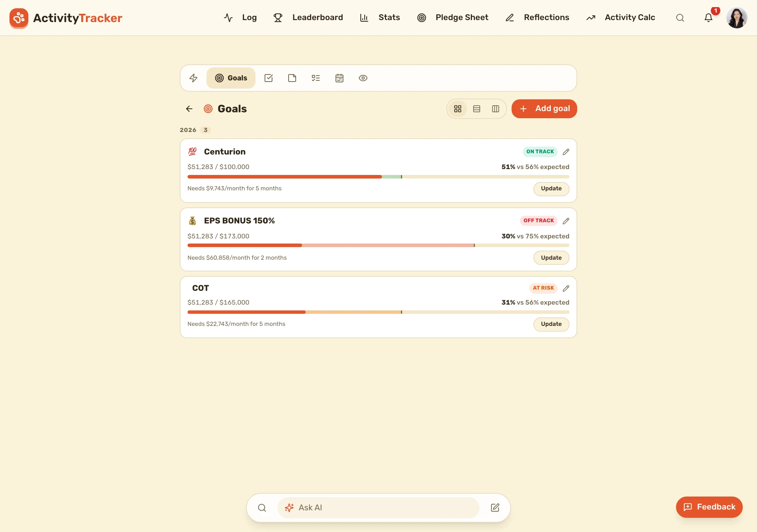Viewport: 757px width, 532px height.
Task: Click the Centurion progress bar
Action: click(x=378, y=177)
